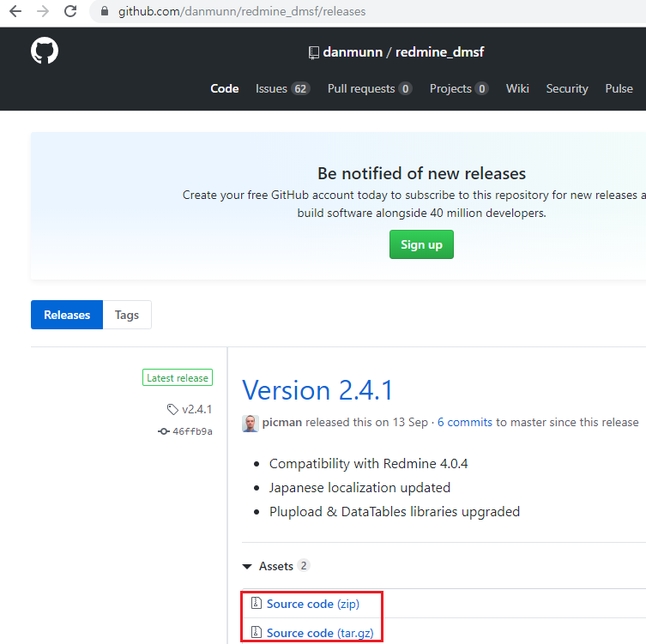This screenshot has height=644, width=646.
Task: Click the padlock site security icon
Action: [105, 11]
